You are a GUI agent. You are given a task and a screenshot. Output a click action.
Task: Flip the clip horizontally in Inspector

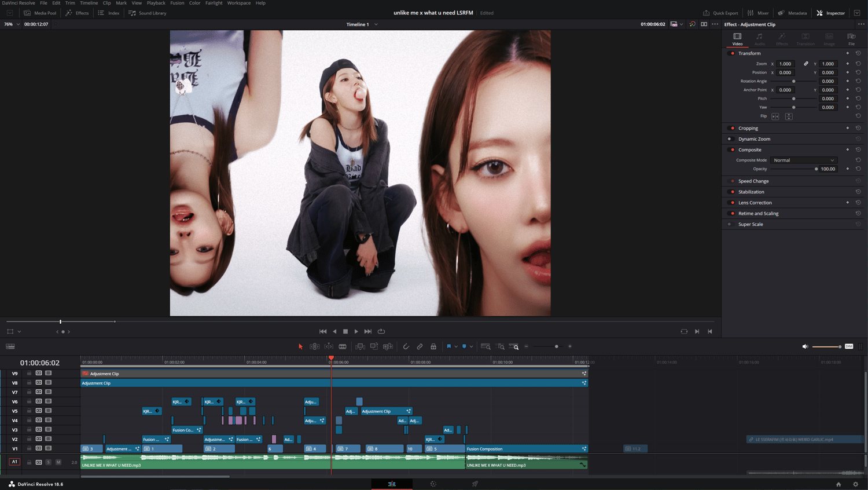775,116
